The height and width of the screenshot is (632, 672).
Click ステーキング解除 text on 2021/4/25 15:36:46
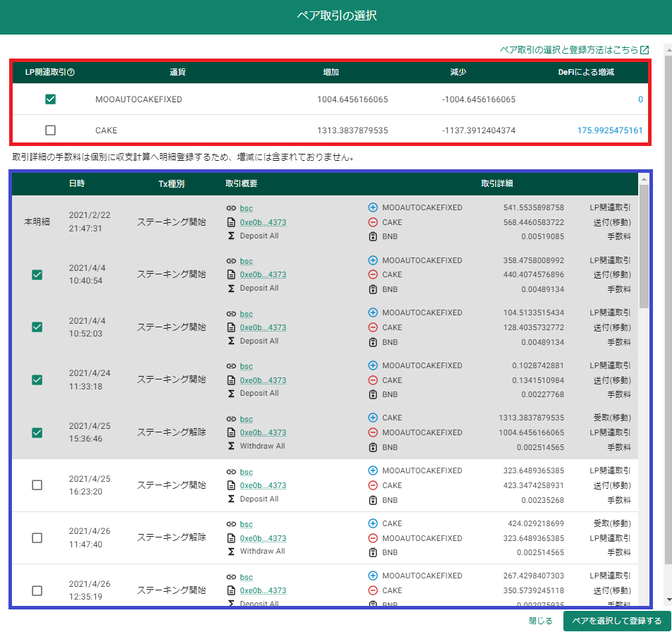[171, 432]
